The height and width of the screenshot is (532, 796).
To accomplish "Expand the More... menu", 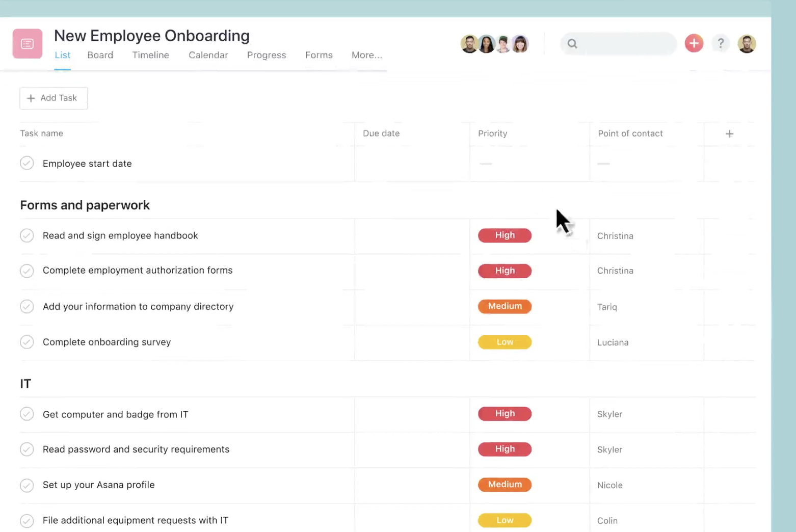I will (x=366, y=55).
